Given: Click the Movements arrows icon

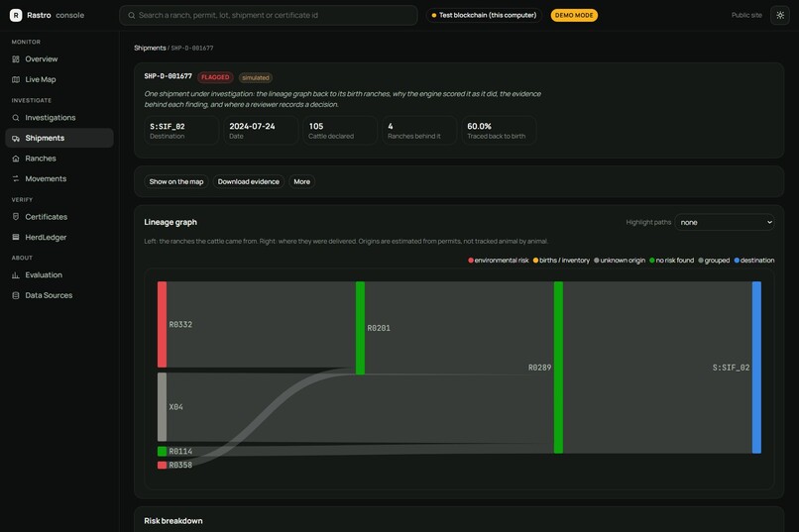Looking at the screenshot, I should click(16, 178).
